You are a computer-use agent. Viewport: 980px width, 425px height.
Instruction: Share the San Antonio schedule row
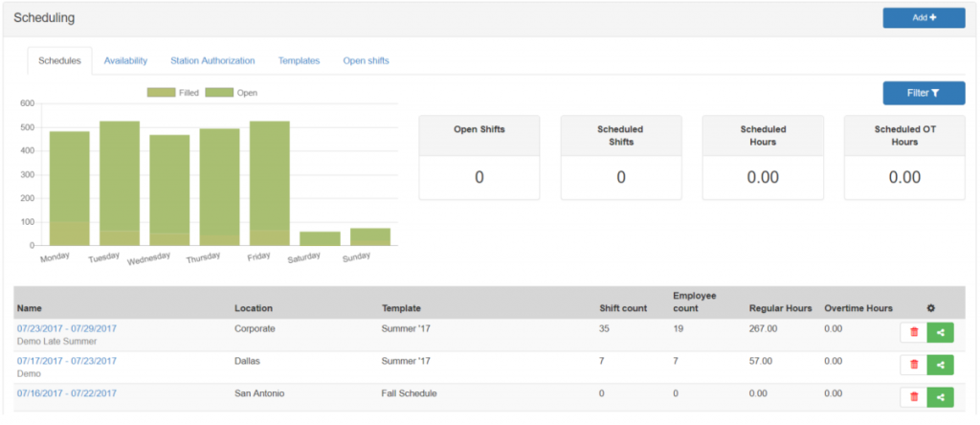point(941,397)
